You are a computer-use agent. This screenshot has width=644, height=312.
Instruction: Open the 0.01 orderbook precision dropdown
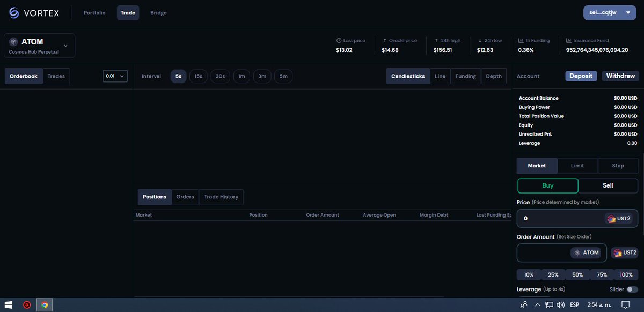pyautogui.click(x=115, y=76)
